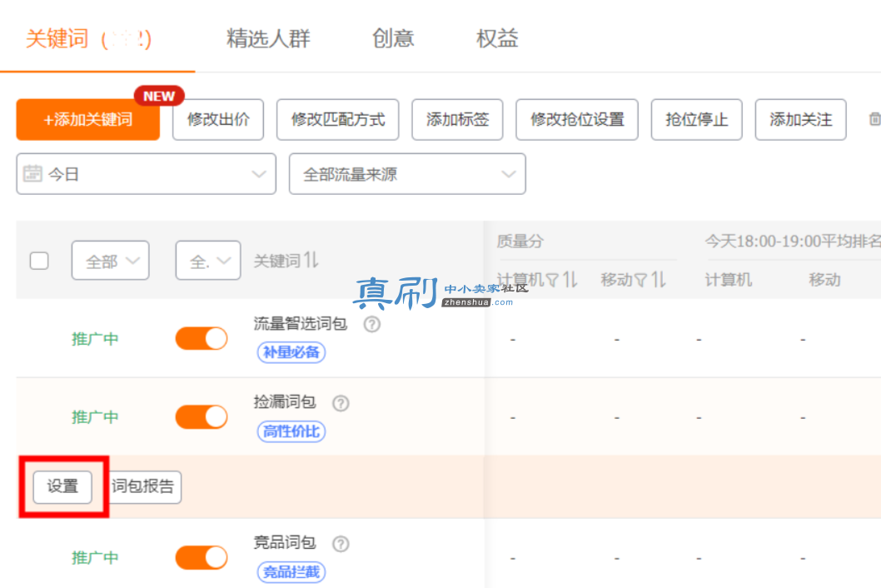Open the 精选人群 tab

pos(269,39)
